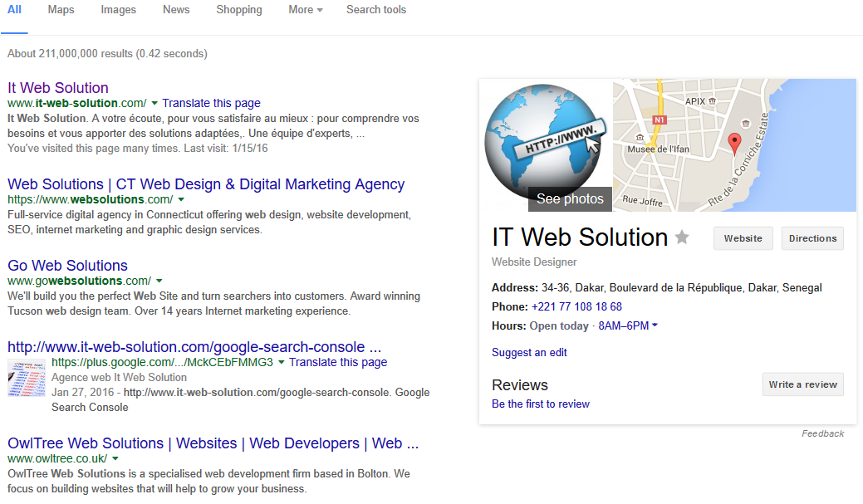Open the More search menu
This screenshot has height=504, width=863.
(306, 10)
